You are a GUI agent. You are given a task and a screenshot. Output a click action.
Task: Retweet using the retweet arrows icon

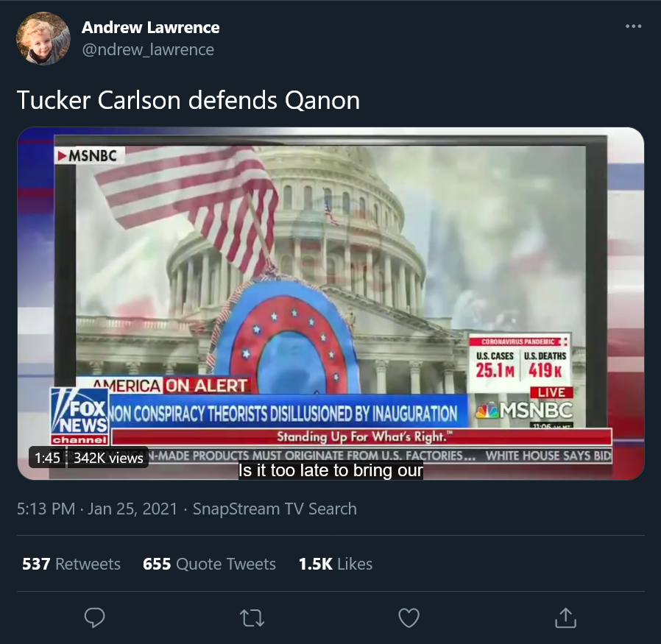coord(252,618)
